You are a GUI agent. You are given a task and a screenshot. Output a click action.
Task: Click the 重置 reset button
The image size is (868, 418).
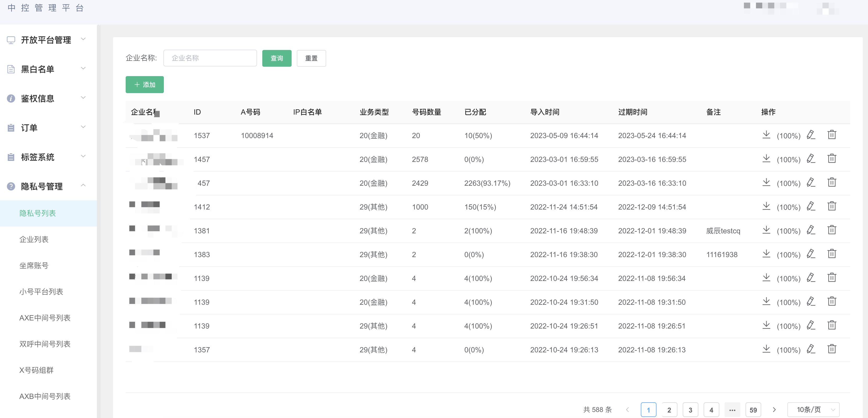pos(311,58)
